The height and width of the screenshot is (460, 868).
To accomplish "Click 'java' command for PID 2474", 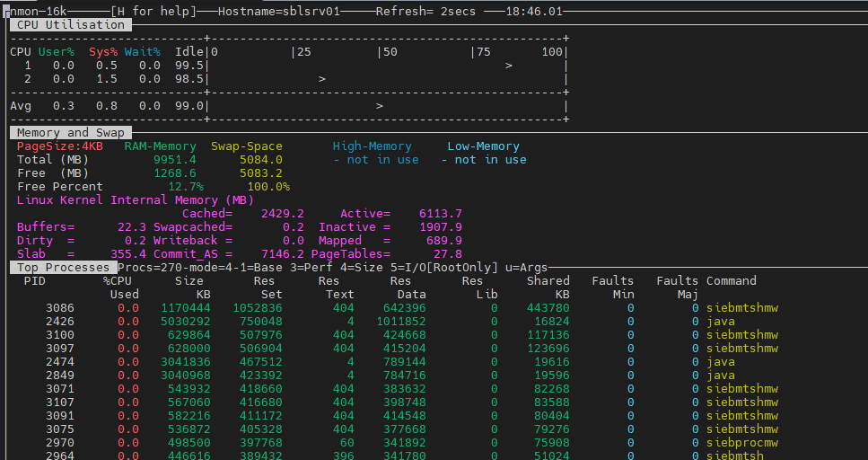I will pos(721,362).
